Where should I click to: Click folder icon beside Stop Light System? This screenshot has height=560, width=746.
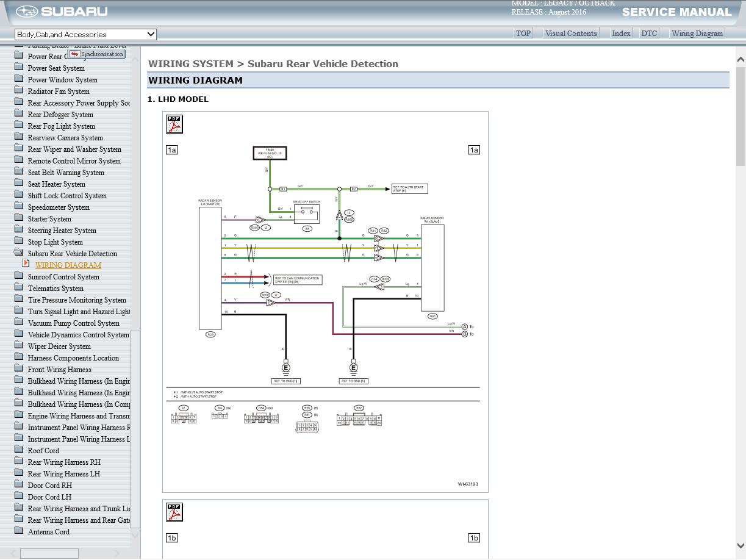coord(18,242)
